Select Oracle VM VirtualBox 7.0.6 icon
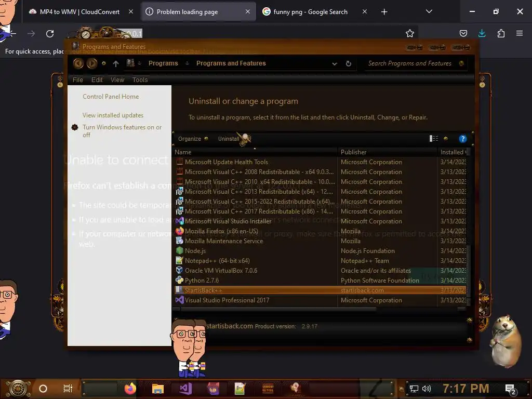This screenshot has height=399, width=532. (x=179, y=270)
